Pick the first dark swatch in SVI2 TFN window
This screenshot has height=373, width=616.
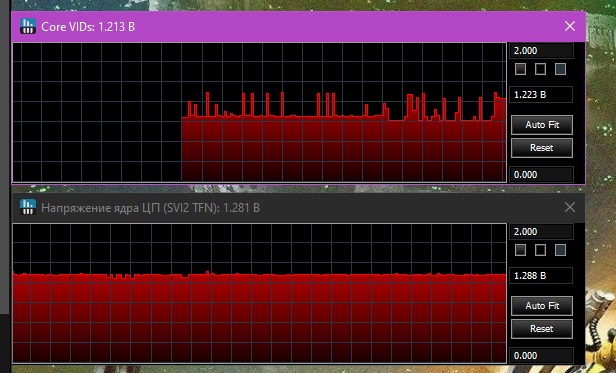click(521, 250)
